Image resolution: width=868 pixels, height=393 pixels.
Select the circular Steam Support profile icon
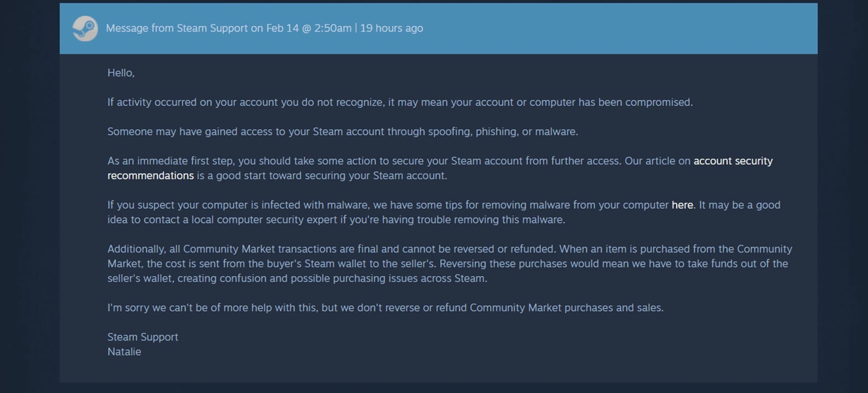[85, 29]
